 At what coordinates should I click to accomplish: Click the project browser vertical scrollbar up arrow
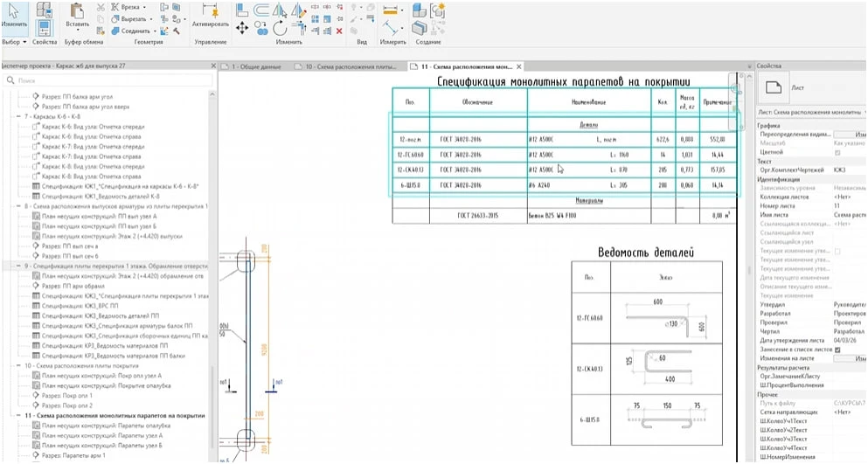[212, 95]
